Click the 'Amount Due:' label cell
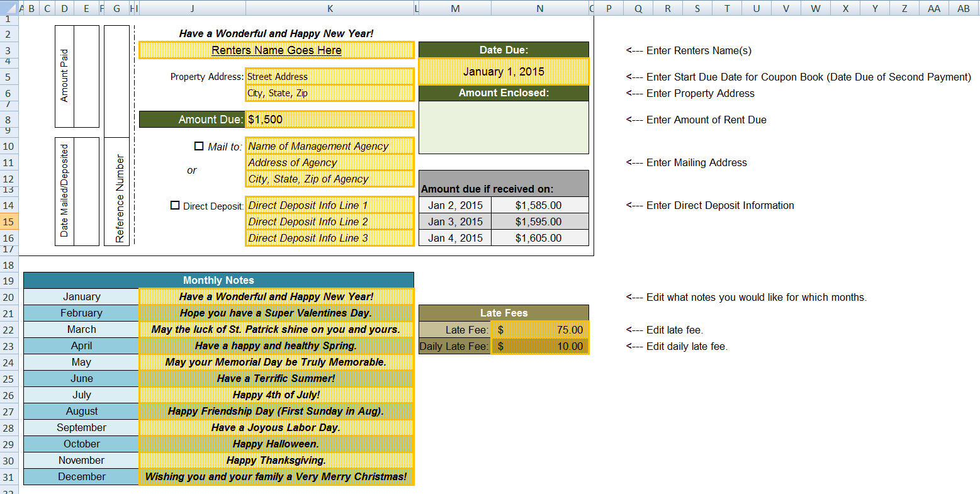980x494 pixels. tap(192, 120)
